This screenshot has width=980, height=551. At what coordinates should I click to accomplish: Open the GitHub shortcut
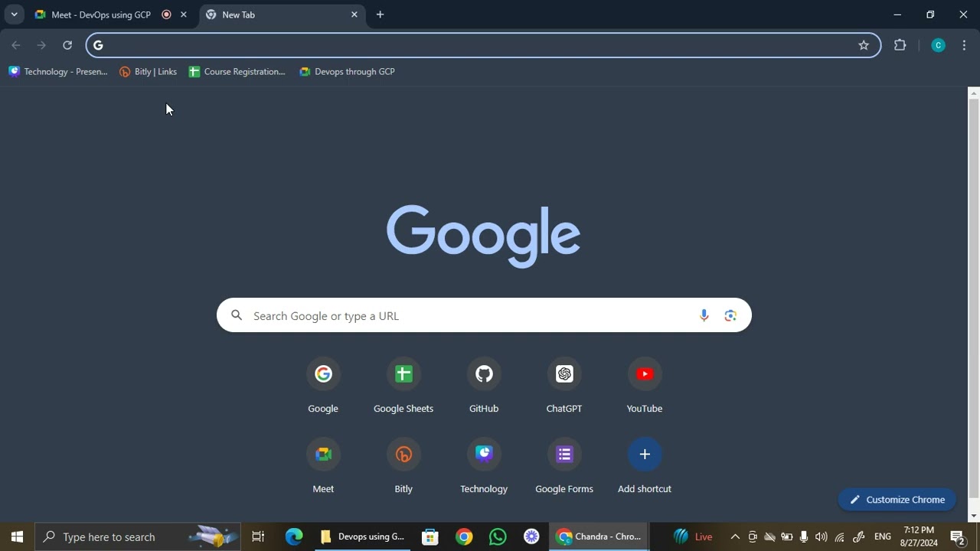point(484,385)
